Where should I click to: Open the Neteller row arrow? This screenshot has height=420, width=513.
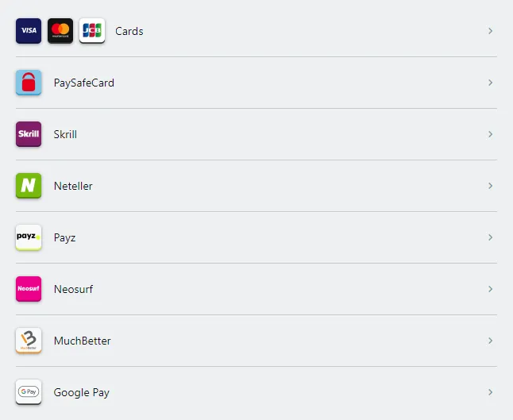[490, 186]
